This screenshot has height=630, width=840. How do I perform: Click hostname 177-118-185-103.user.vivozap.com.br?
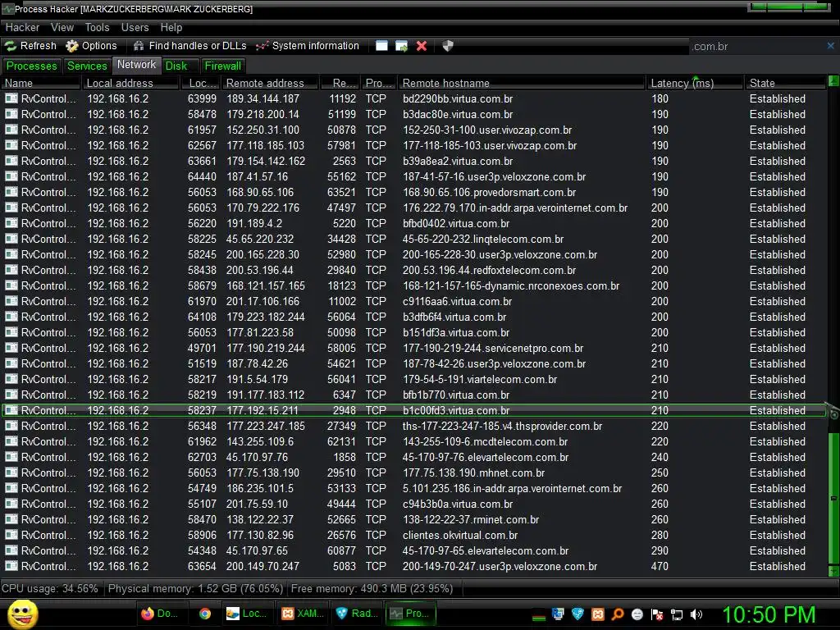pos(490,145)
